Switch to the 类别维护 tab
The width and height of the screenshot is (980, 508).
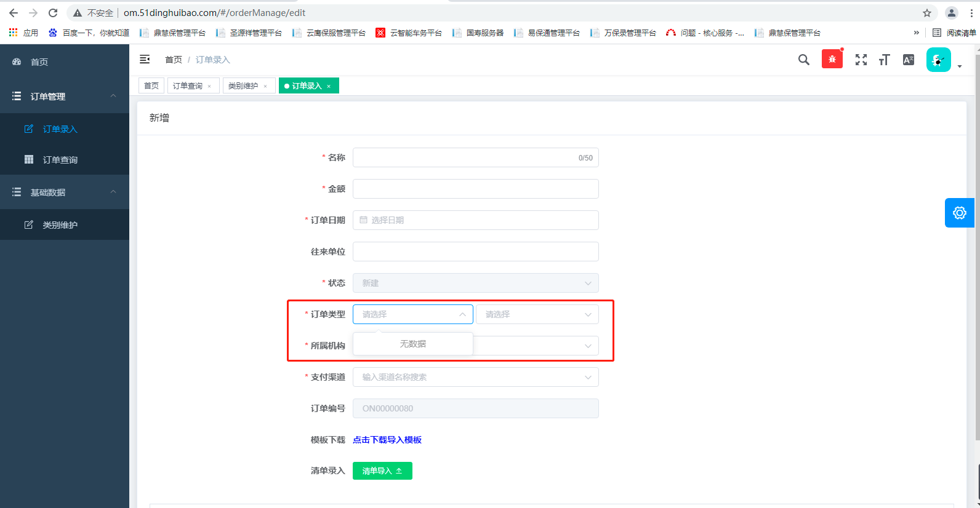[243, 86]
